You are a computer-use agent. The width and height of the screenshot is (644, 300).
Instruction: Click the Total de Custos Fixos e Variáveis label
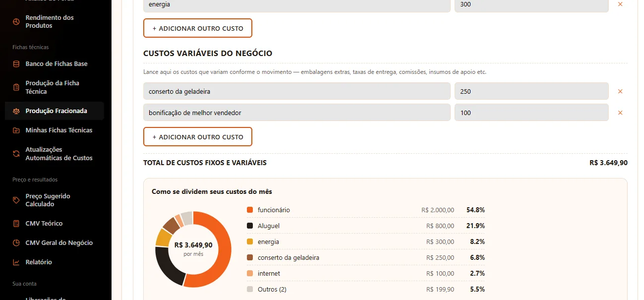[205, 163]
